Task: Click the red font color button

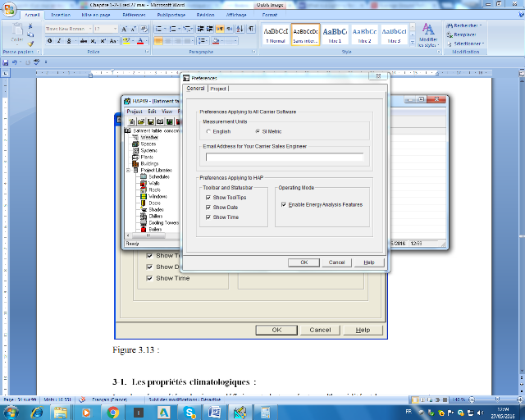Action: (140, 41)
